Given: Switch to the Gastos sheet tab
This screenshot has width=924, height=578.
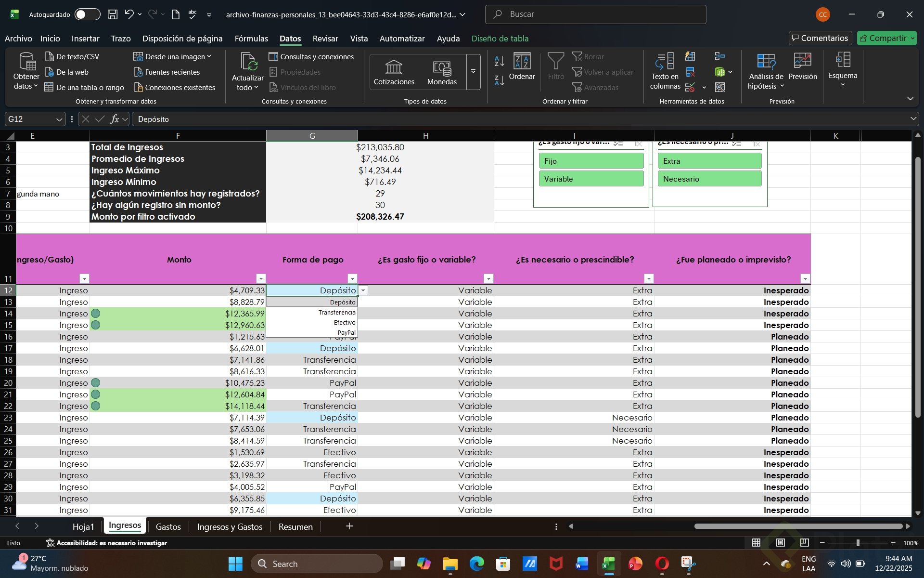Looking at the screenshot, I should pyautogui.click(x=168, y=526).
